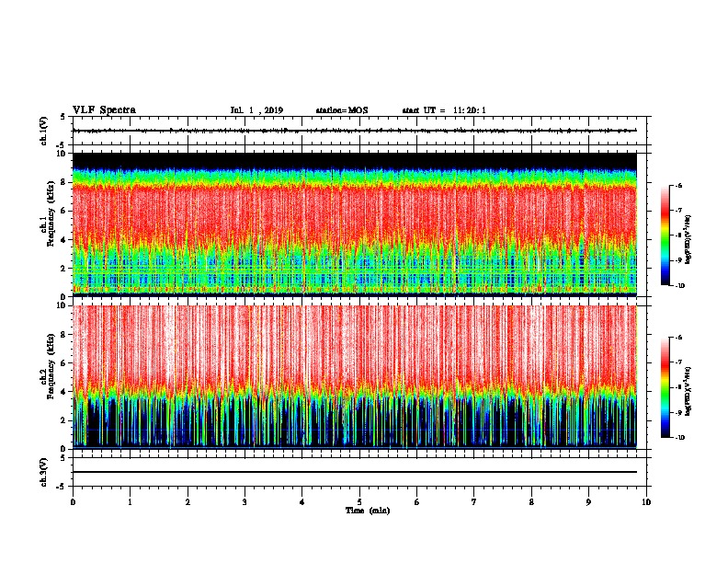This screenshot has width=728, height=563.
Task: Click the "-5" tick on ch.3(V) axis
Action: (62, 487)
